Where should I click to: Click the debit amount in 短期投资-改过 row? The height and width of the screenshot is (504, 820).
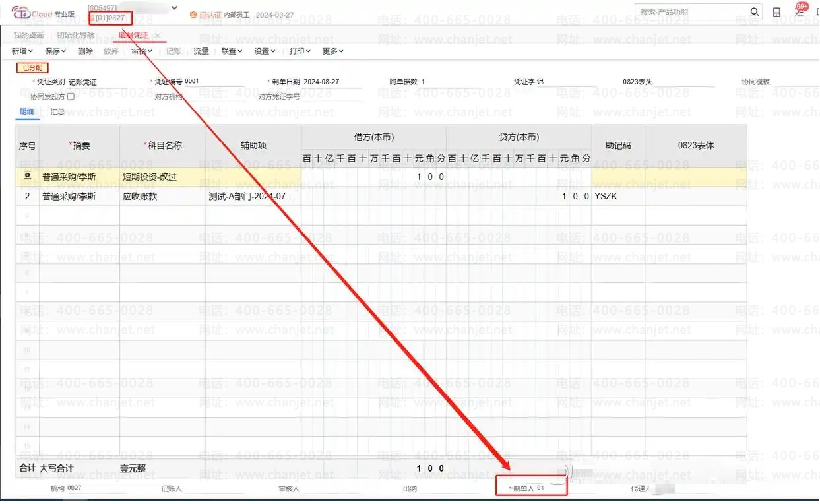tap(373, 177)
